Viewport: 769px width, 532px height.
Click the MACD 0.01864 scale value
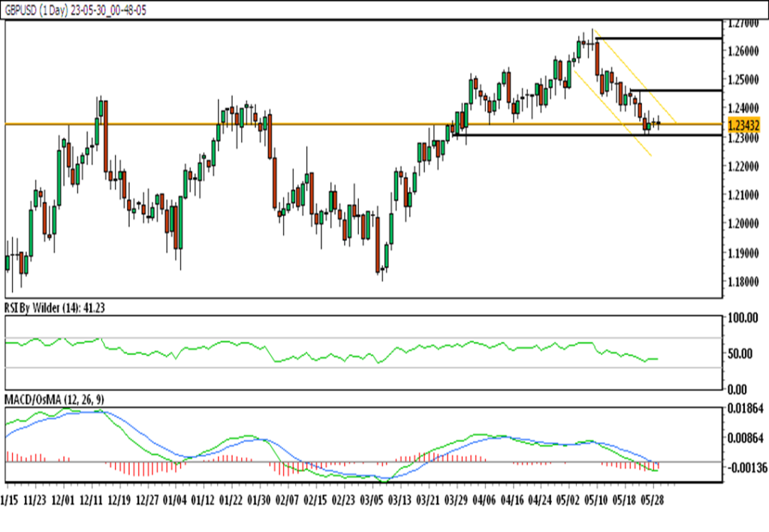click(746, 408)
